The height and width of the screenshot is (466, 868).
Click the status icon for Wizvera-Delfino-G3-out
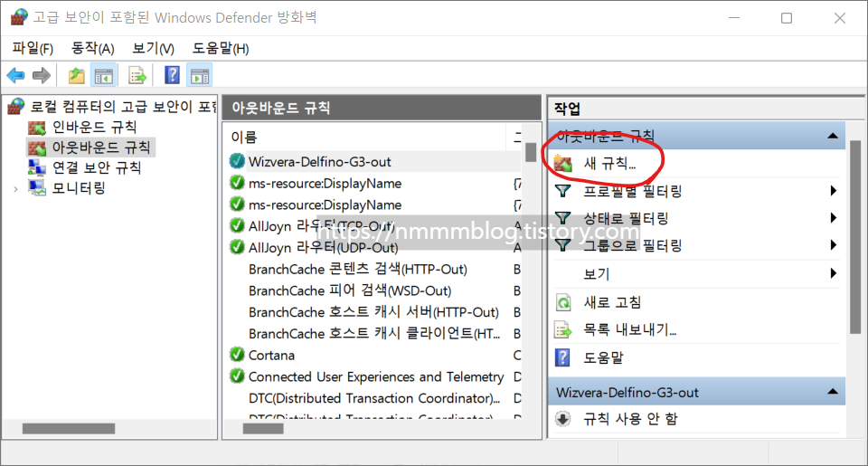coord(237,161)
